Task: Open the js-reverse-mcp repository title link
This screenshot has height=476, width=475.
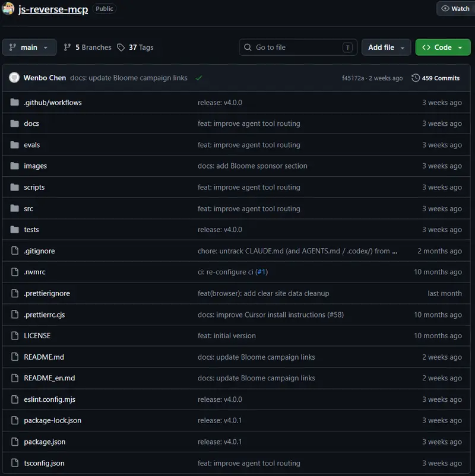Action: point(53,9)
